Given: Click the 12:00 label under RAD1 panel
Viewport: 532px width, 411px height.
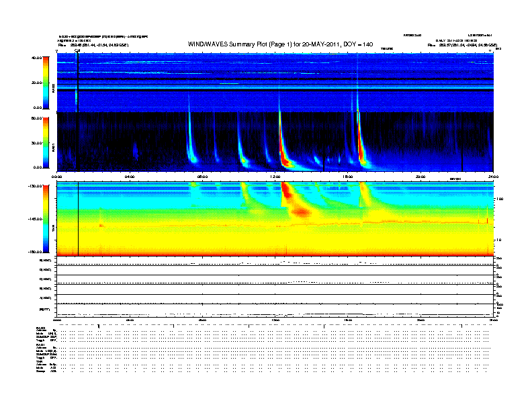Looking at the screenshot, I should click(275, 177).
